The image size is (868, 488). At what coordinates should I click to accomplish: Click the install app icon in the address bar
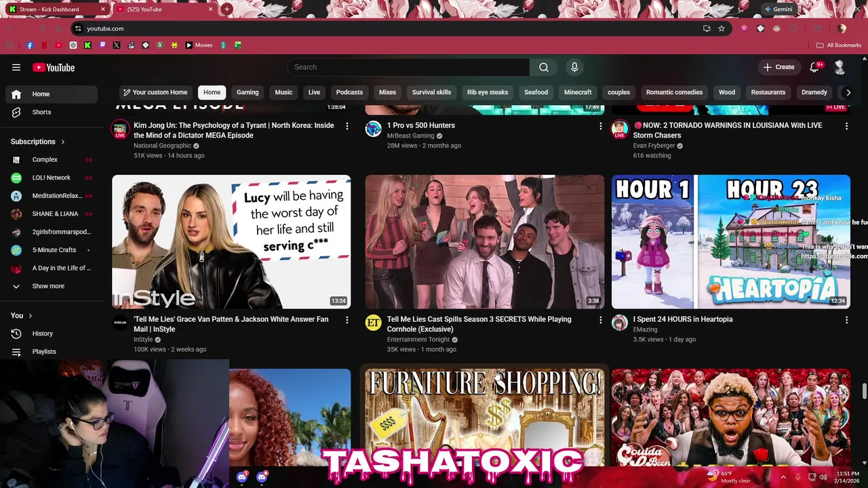(707, 28)
